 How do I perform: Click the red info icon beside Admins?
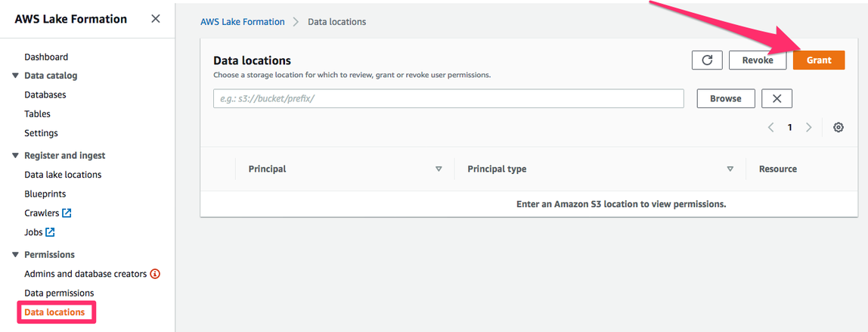(x=155, y=274)
